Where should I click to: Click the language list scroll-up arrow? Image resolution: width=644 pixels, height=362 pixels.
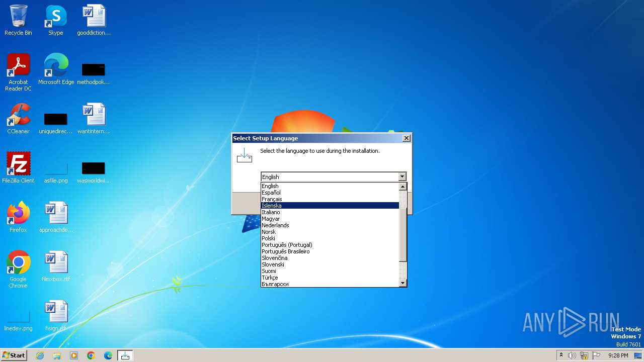[x=403, y=187]
